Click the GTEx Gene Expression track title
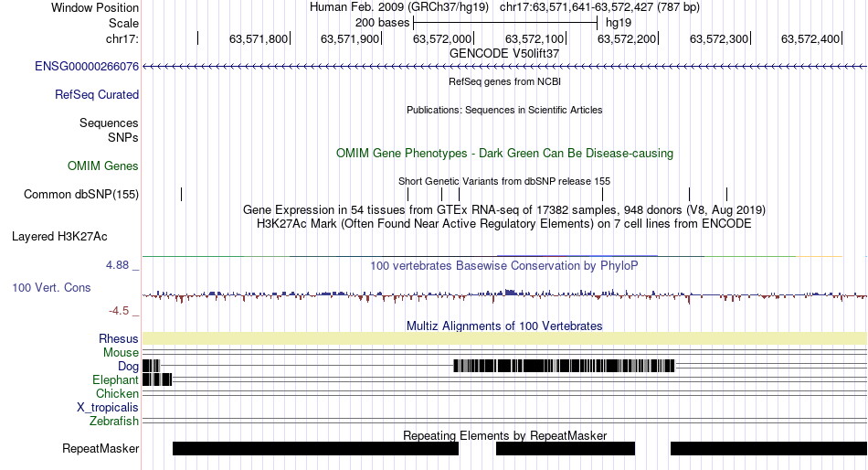868x470 pixels. pyautogui.click(x=504, y=210)
